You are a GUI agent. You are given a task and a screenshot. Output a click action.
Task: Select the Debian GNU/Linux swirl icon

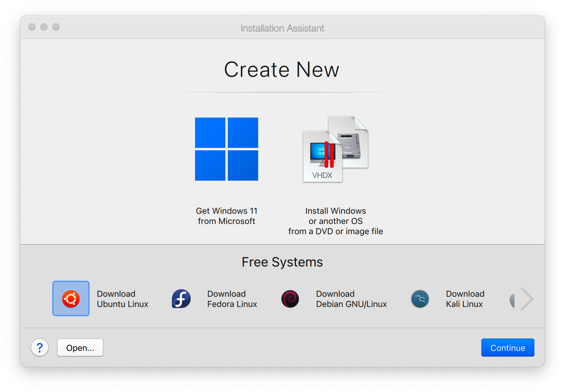click(x=290, y=298)
